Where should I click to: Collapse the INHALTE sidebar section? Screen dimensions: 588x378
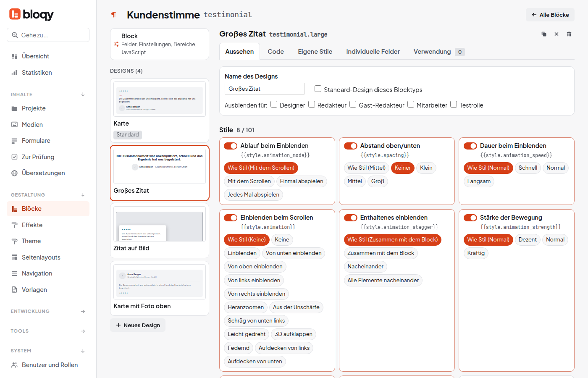[x=83, y=94]
